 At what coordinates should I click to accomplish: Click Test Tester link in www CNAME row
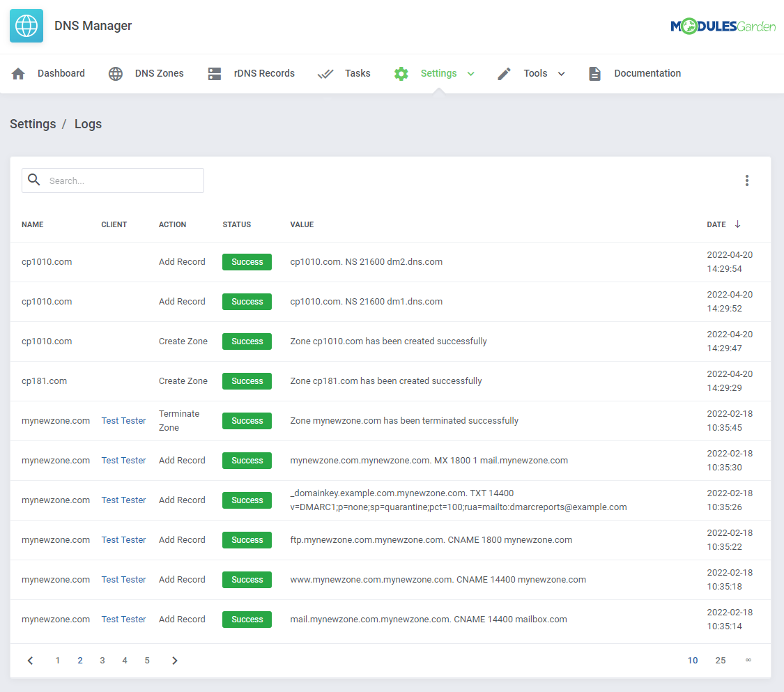coord(123,580)
